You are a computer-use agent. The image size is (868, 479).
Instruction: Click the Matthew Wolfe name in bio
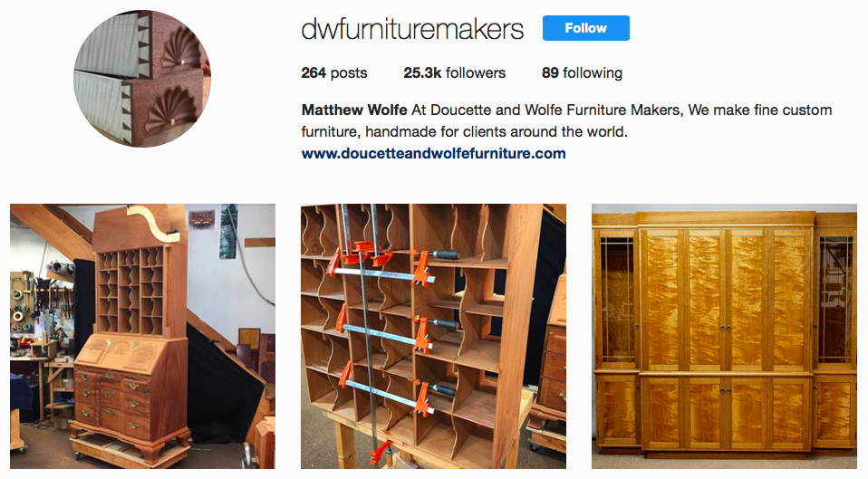click(354, 110)
